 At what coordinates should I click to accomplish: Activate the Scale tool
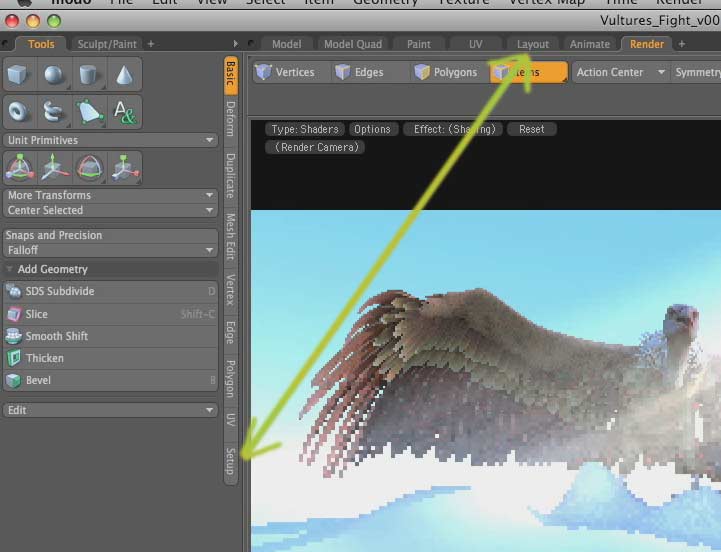pyautogui.click(x=124, y=168)
